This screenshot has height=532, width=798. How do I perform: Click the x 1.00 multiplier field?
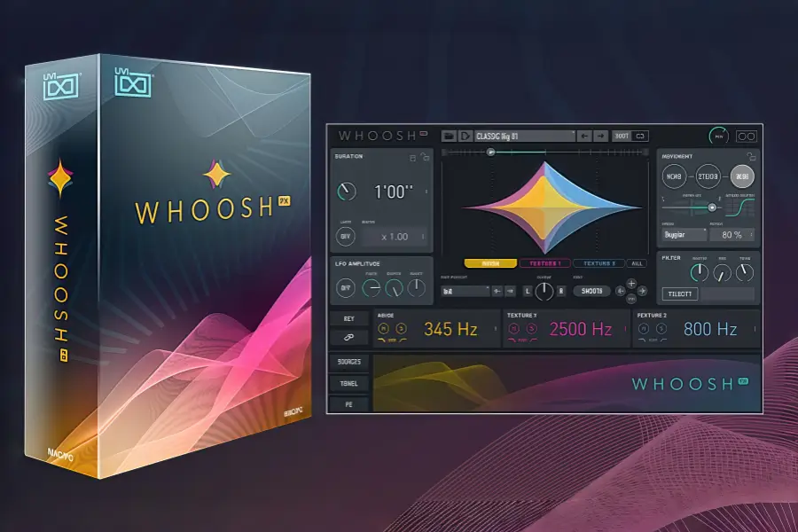(395, 237)
